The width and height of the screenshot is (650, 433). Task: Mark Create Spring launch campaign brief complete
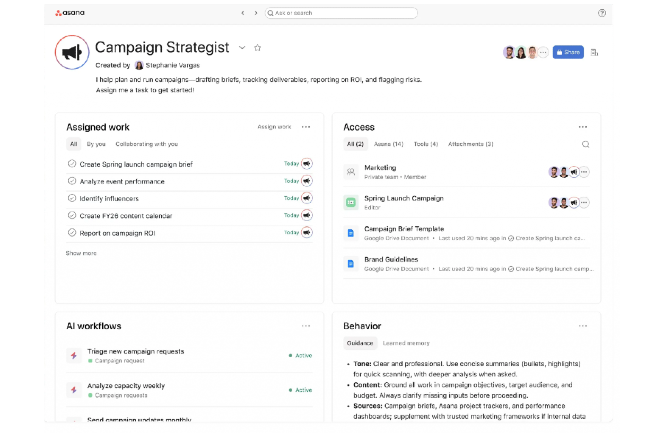tap(71, 164)
